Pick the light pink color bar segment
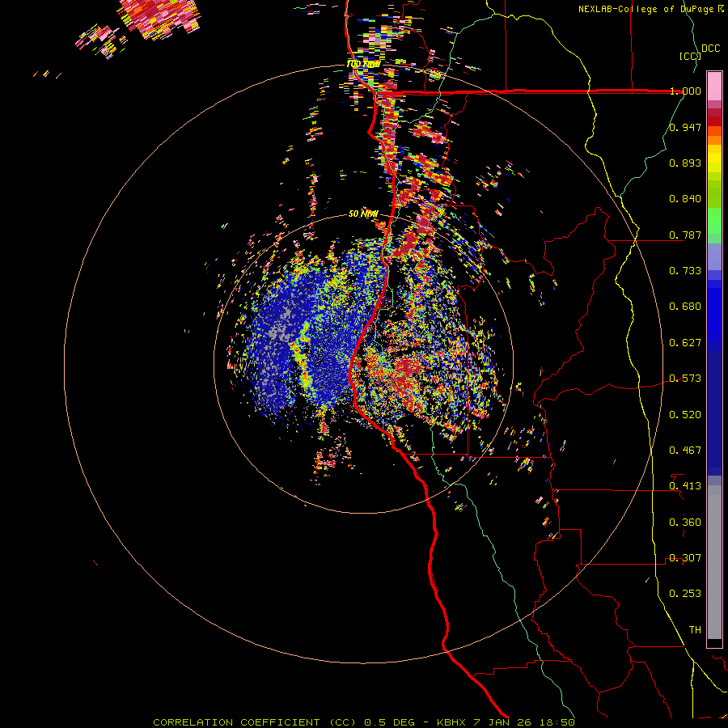This screenshot has width=728, height=728. [x=714, y=86]
